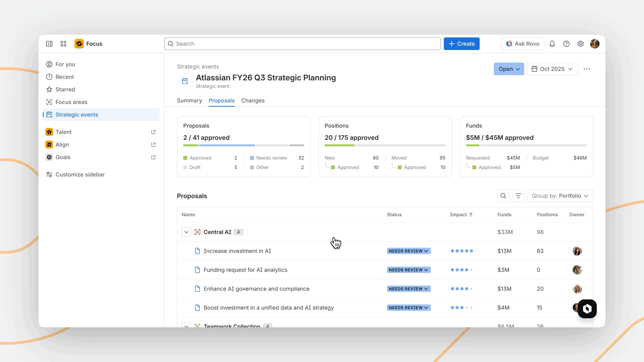The width and height of the screenshot is (644, 362).
Task: Collapse the sidebar with the panel icon
Action: pos(49,44)
